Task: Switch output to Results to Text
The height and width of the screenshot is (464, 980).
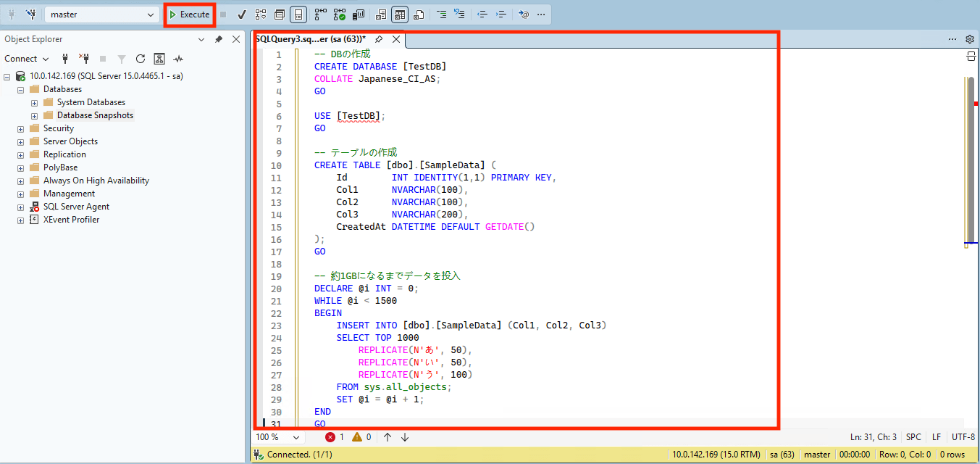Action: (381, 14)
